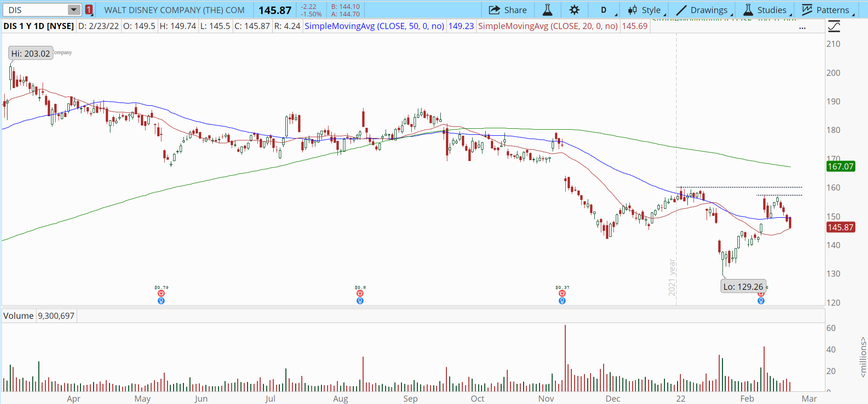Image resolution: width=868 pixels, height=404 pixels.
Task: Click the April earnings lightbulb icon
Action: [161, 301]
